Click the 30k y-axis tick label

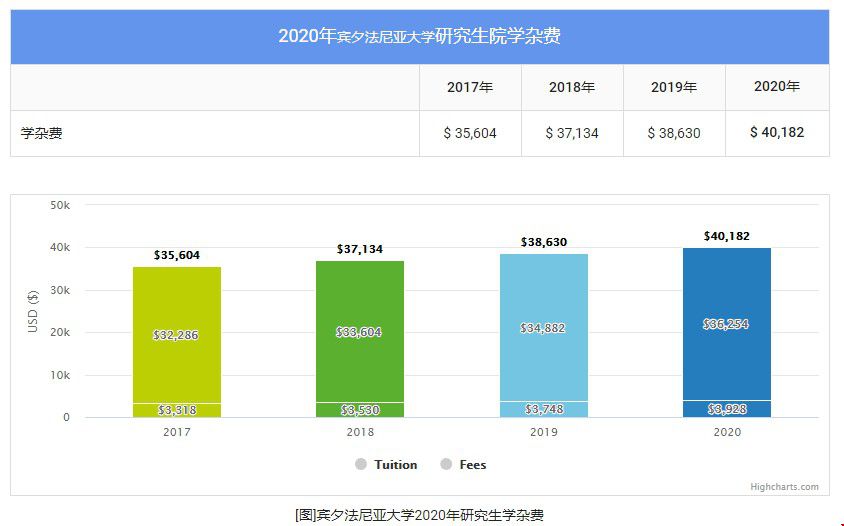pos(60,290)
